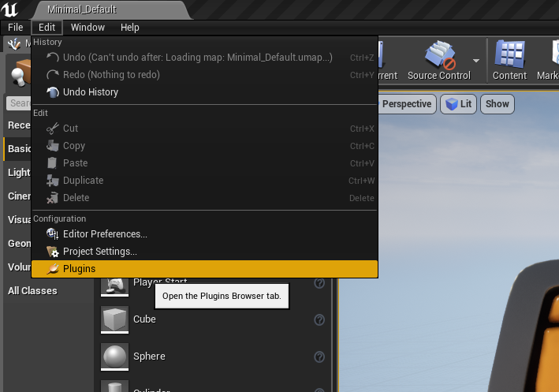
Task: Open the Plugins browser
Action: point(205,269)
